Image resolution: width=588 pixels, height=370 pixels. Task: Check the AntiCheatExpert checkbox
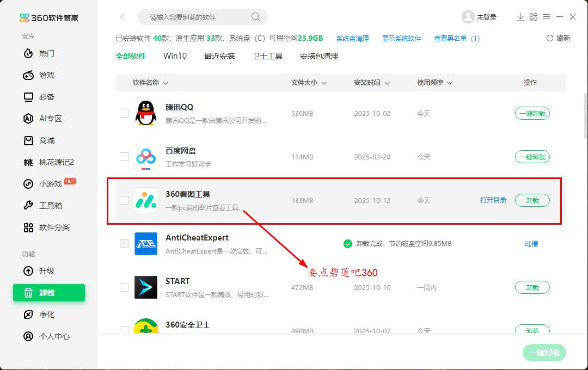(124, 244)
